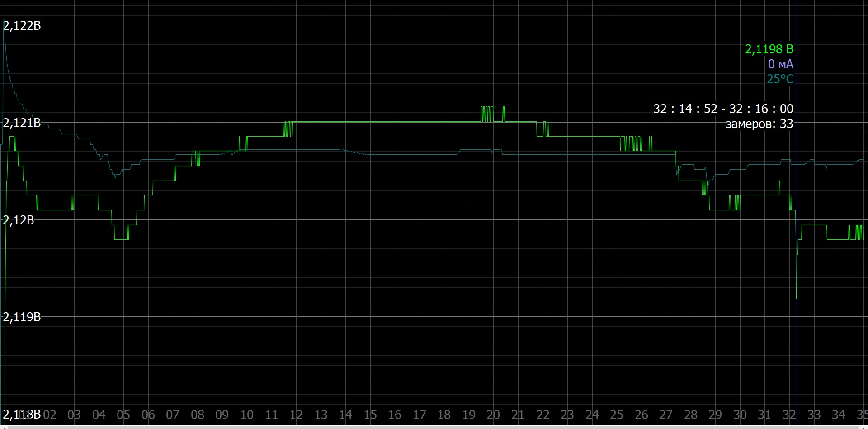Click the 17 hour label on time axis
The height and width of the screenshot is (429, 868).
click(420, 415)
